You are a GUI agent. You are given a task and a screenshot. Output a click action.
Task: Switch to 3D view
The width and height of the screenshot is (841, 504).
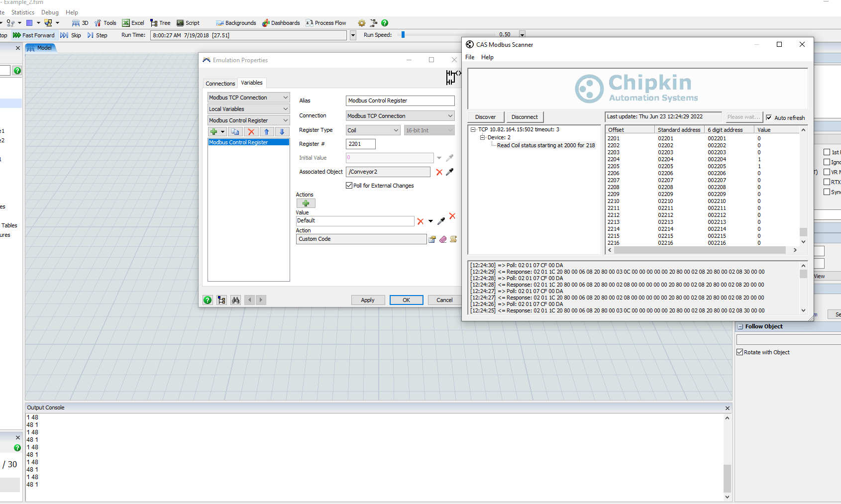tap(80, 23)
